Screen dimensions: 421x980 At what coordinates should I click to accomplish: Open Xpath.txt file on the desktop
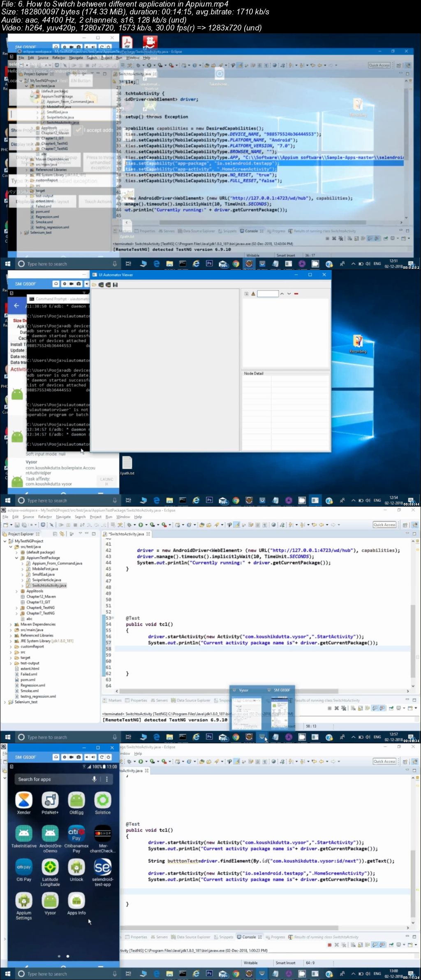coord(127,466)
